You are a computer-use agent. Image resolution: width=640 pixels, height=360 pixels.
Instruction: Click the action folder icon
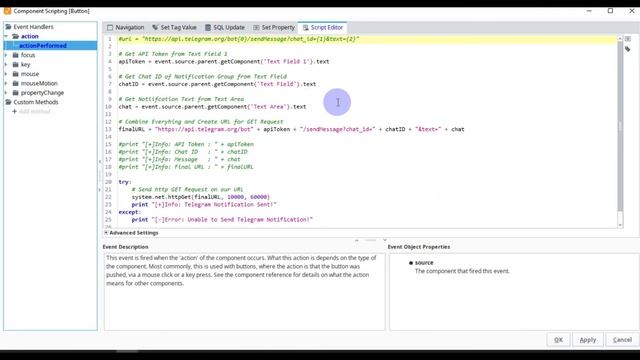pos(16,36)
